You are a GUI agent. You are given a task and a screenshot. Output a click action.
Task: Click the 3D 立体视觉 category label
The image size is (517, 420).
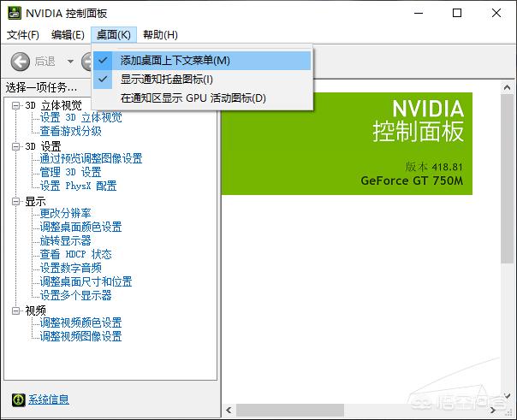[x=53, y=106]
